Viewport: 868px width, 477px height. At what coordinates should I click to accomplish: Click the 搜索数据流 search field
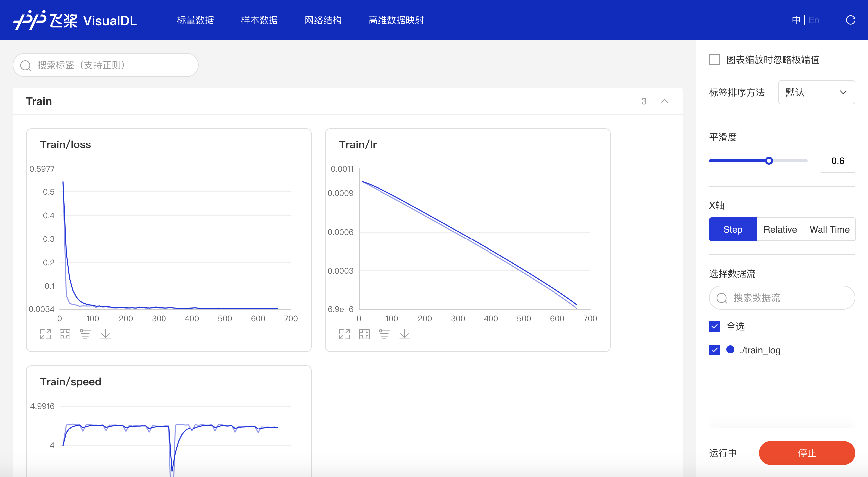[782, 298]
